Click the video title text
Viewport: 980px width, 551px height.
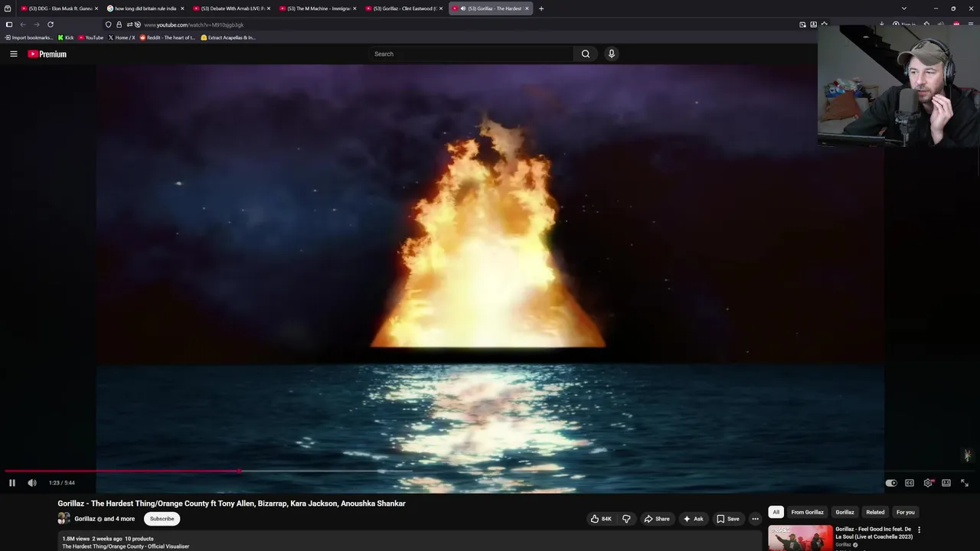[231, 504]
